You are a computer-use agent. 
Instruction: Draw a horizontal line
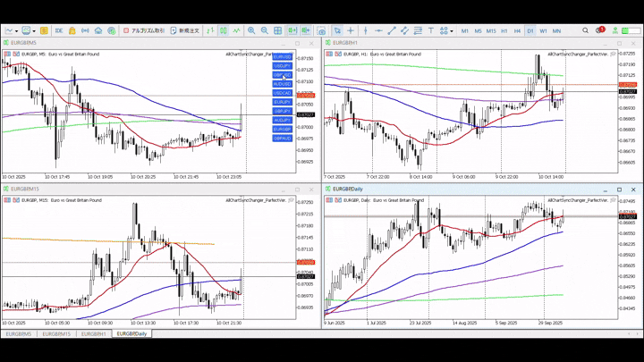click(378, 30)
